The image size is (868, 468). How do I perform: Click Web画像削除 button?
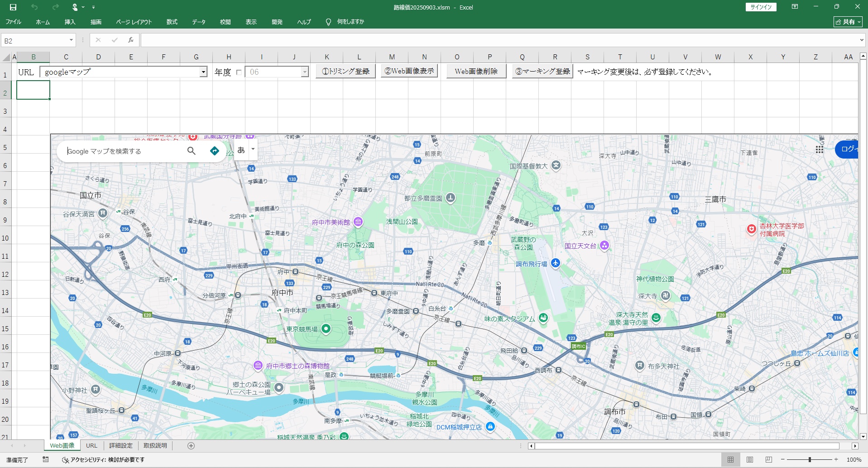(x=476, y=72)
